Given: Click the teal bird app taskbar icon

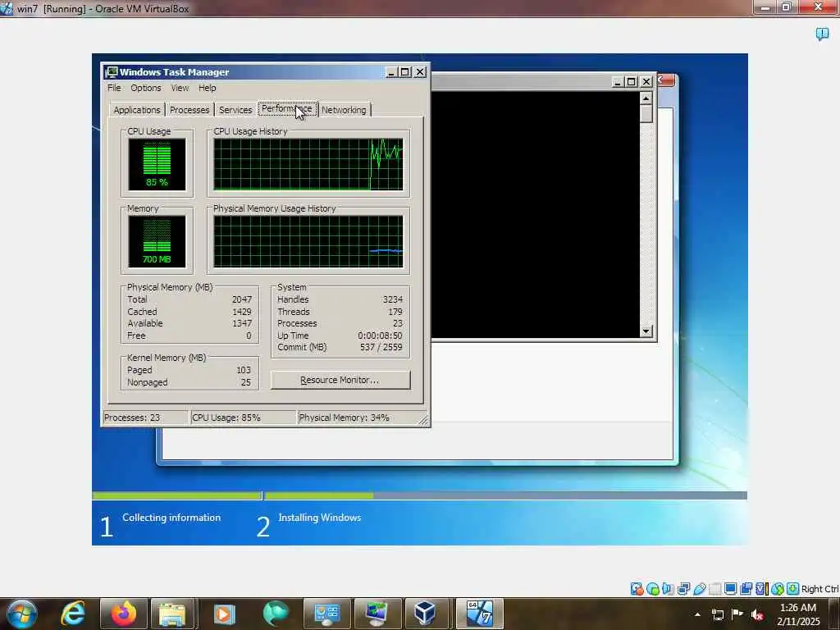Looking at the screenshot, I should pos(276,614).
